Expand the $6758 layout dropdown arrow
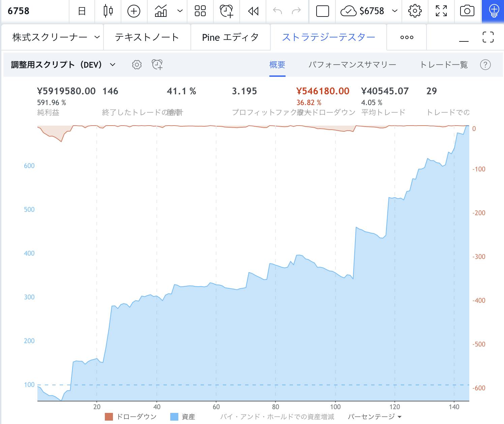Screen dimensions: 504x424 click(x=395, y=11)
